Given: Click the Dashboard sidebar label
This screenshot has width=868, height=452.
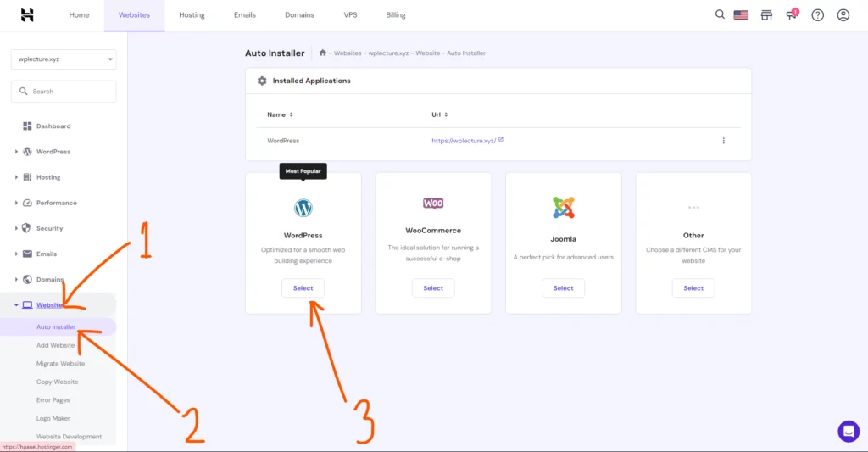Looking at the screenshot, I should coord(53,126).
